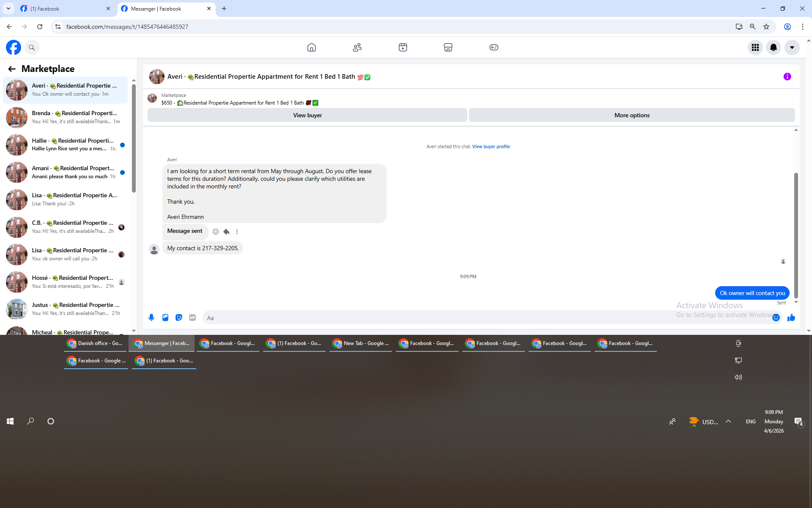Image resolution: width=812 pixels, height=508 pixels.
Task: Switch to the (1) Facebook browser tab
Action: 66,8
